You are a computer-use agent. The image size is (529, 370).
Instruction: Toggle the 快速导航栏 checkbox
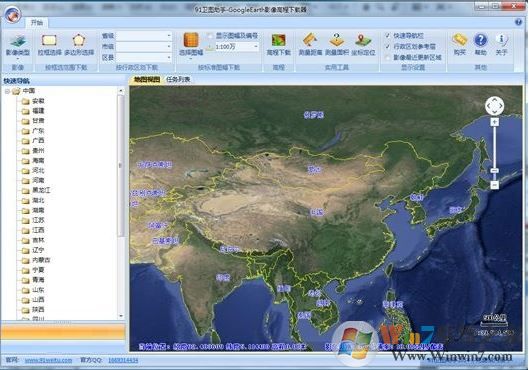click(388, 35)
